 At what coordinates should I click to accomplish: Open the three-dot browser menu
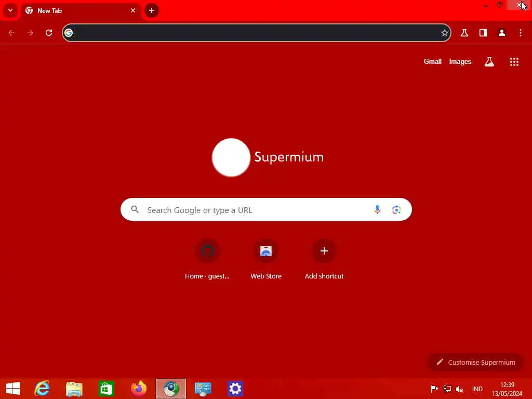coord(521,33)
